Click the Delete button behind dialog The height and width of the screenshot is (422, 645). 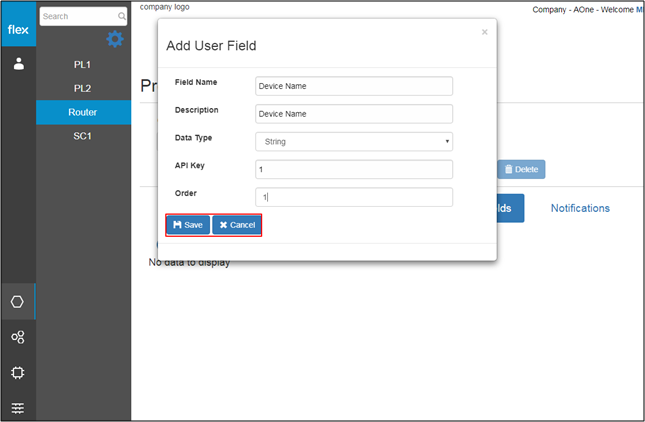click(x=521, y=169)
